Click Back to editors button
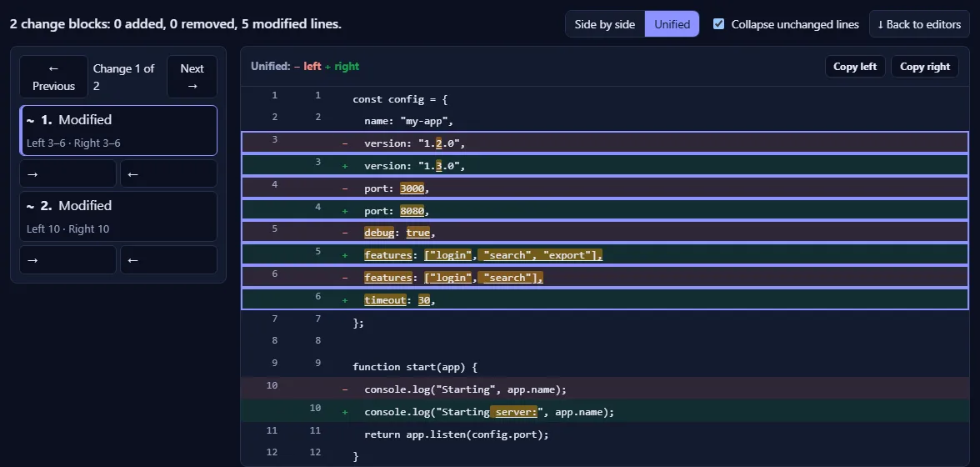980x467 pixels. point(918,24)
